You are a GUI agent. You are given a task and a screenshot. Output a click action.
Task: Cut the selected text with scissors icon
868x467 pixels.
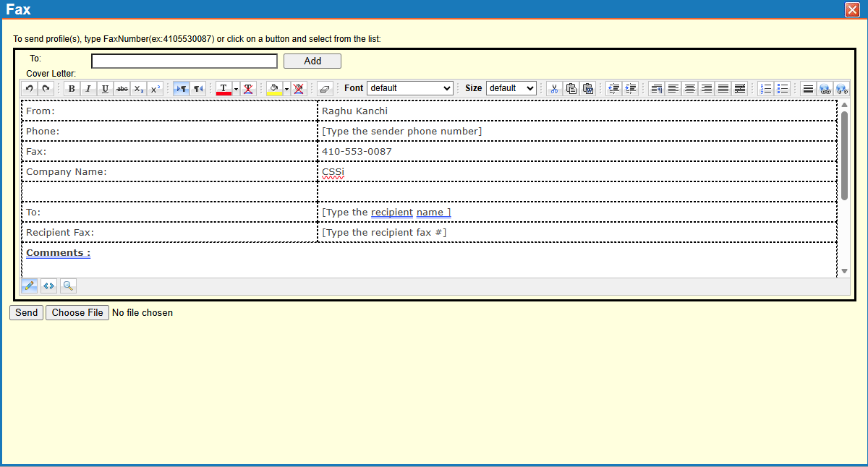pyautogui.click(x=554, y=88)
